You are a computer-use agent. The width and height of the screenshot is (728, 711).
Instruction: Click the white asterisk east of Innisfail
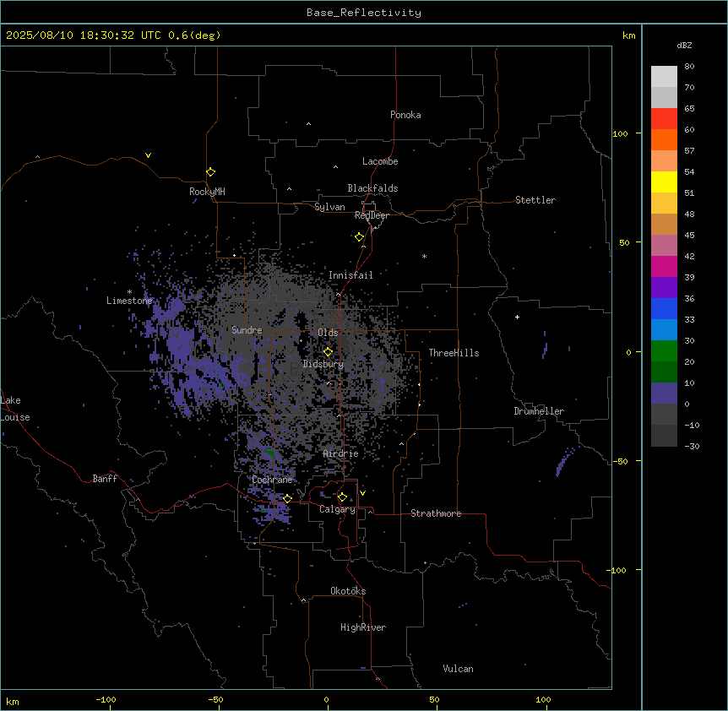pos(424,256)
